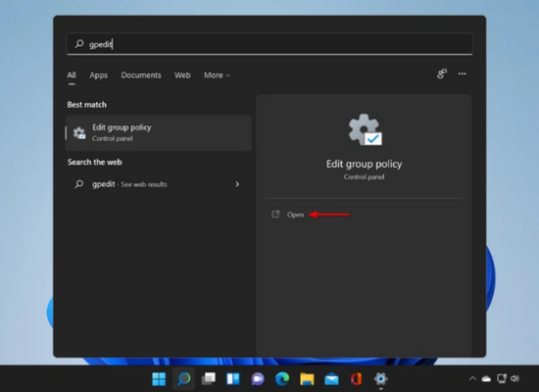Viewport: 539px width, 392px height.
Task: Open the three-dot options menu
Action: point(462,73)
